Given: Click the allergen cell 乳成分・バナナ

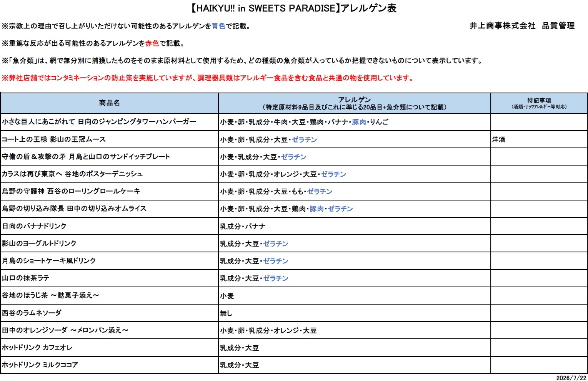Looking at the screenshot, I should (243, 226).
